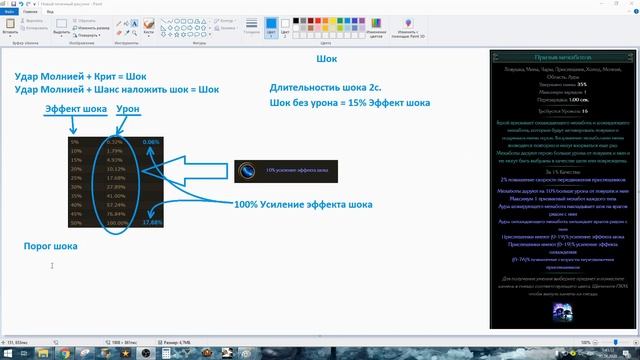
Task: Expand the Paste dropdown arrow
Action: pos(10,36)
